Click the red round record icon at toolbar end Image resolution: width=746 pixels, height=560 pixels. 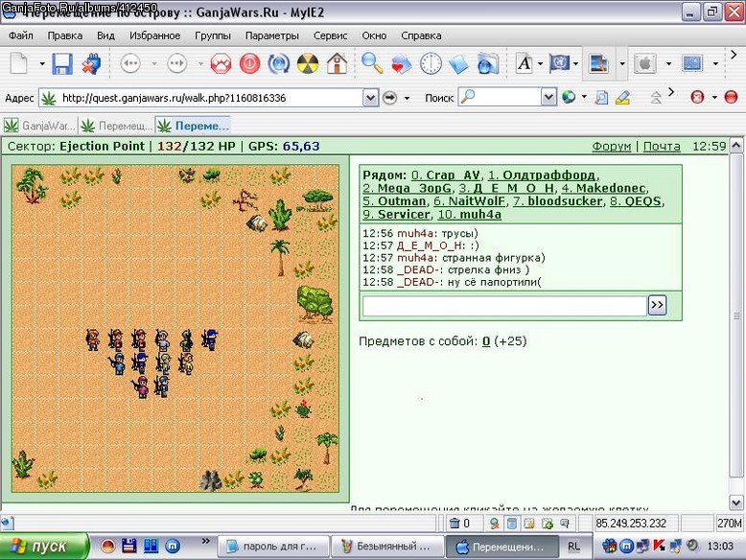click(x=731, y=97)
